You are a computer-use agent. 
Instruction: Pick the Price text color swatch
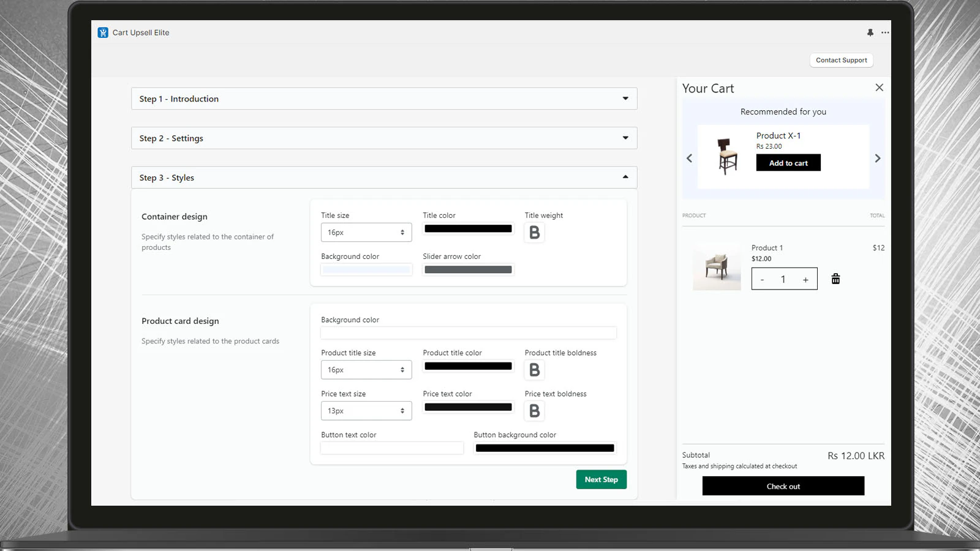click(468, 407)
